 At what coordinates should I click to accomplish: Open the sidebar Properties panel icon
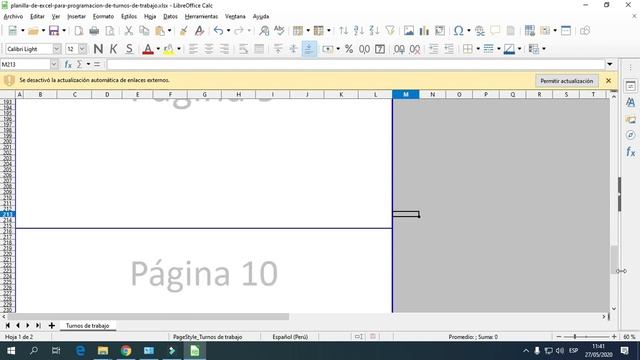(630, 86)
